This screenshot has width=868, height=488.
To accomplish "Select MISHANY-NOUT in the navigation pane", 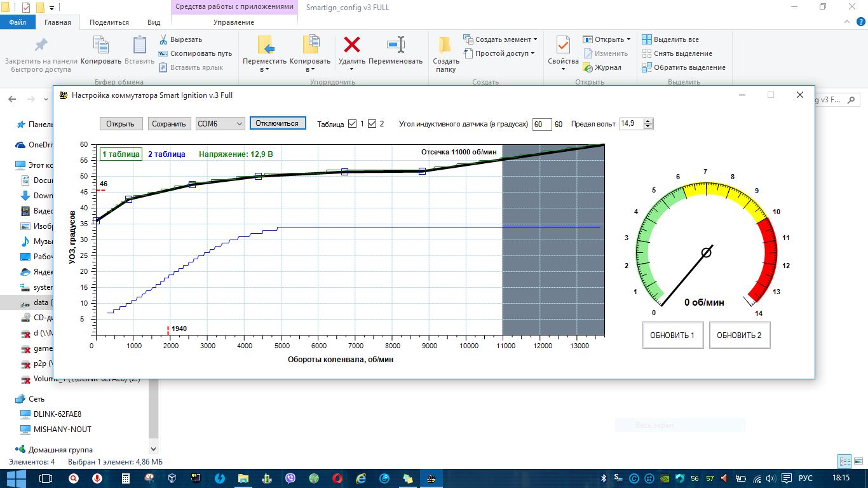I will 56,429.
